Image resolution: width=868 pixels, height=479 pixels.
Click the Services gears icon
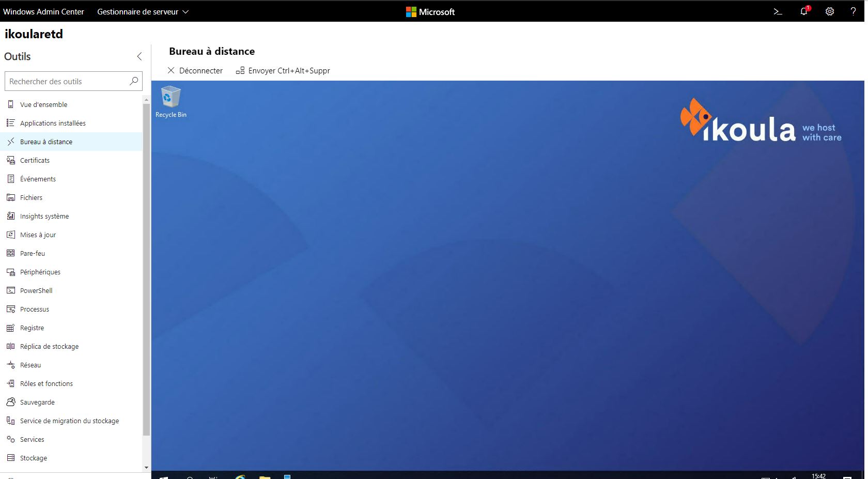click(x=10, y=439)
